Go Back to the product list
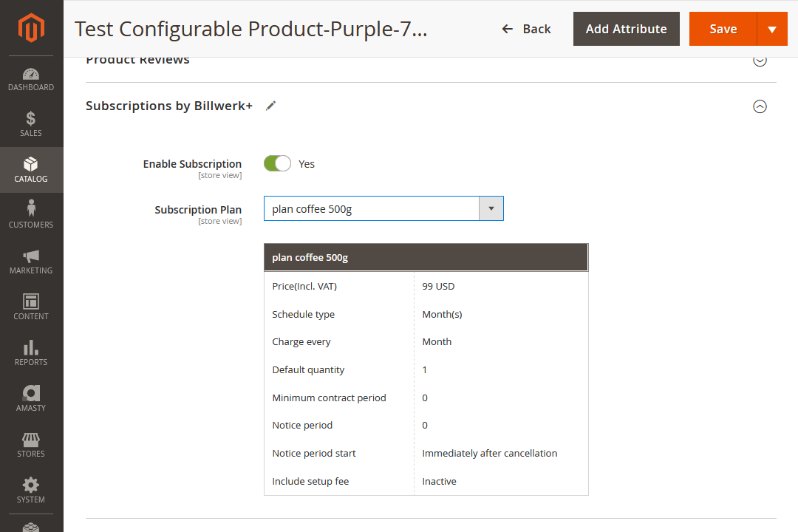 526,29
